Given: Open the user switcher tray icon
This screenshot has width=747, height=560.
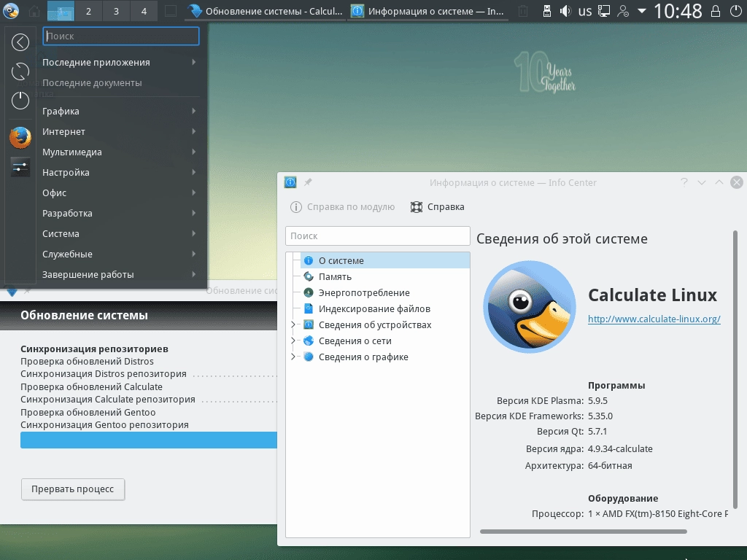Looking at the screenshot, I should (x=623, y=10).
